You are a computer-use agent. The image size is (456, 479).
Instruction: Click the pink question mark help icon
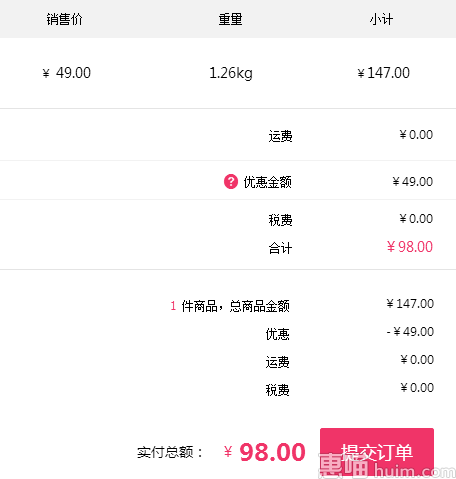click(231, 182)
